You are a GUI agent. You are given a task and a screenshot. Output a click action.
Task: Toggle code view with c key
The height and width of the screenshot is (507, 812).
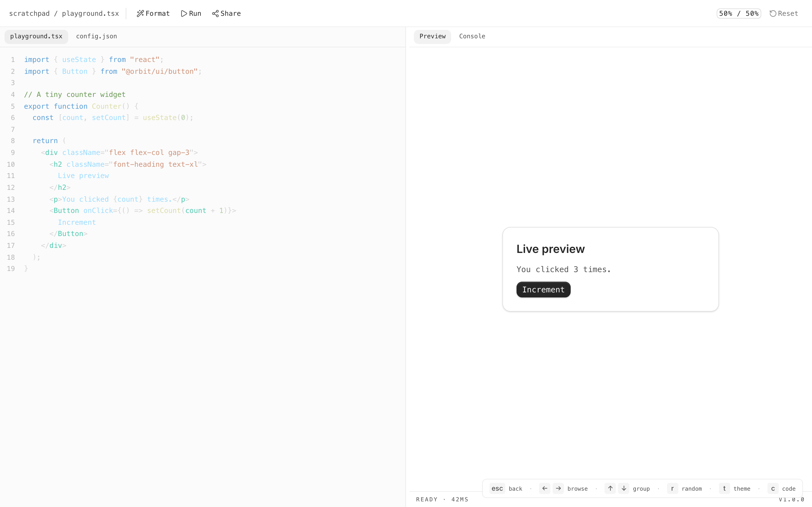pyautogui.click(x=773, y=488)
